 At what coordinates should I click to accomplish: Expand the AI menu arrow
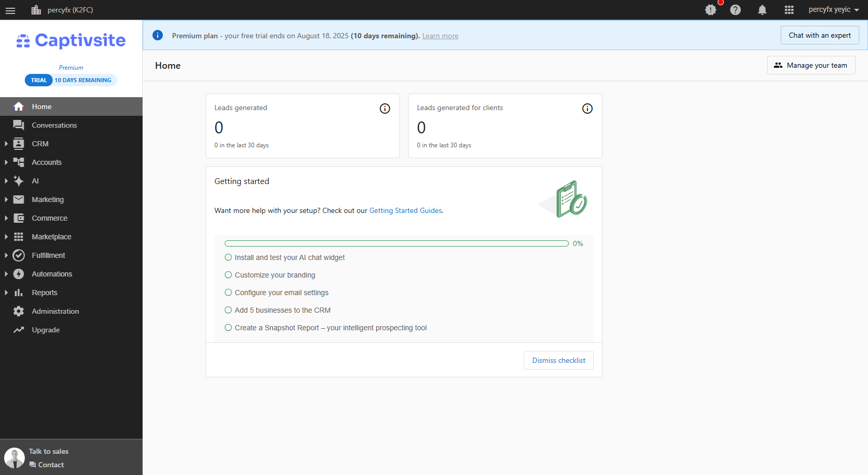coord(6,181)
